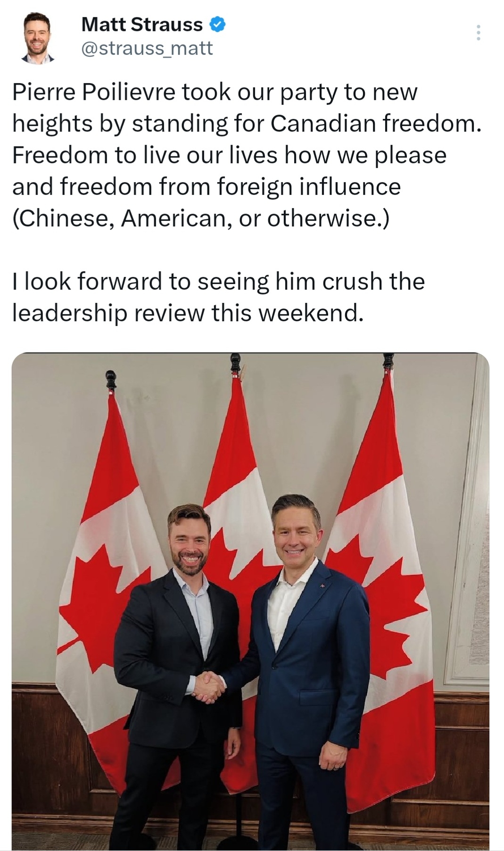
Task: Open Matt Strauss's profile avatar
Action: [x=37, y=37]
